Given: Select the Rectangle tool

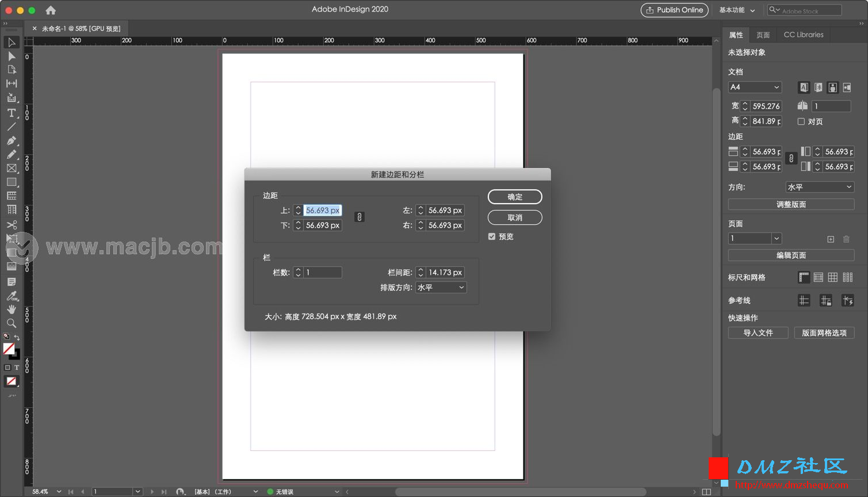Looking at the screenshot, I should tap(12, 182).
